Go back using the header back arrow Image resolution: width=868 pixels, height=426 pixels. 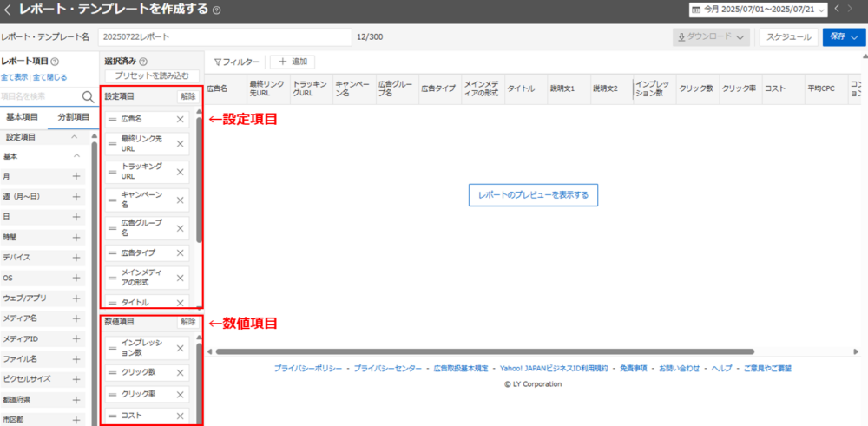pyautogui.click(x=8, y=10)
